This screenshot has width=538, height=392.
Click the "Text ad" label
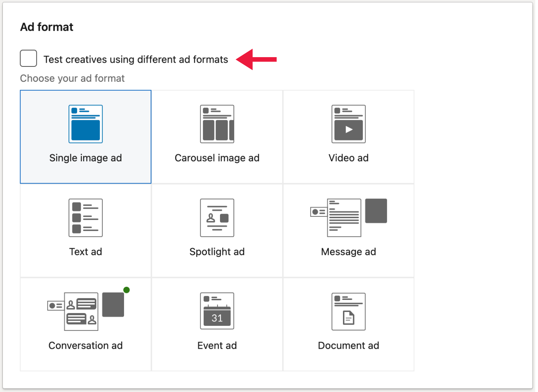(x=85, y=251)
